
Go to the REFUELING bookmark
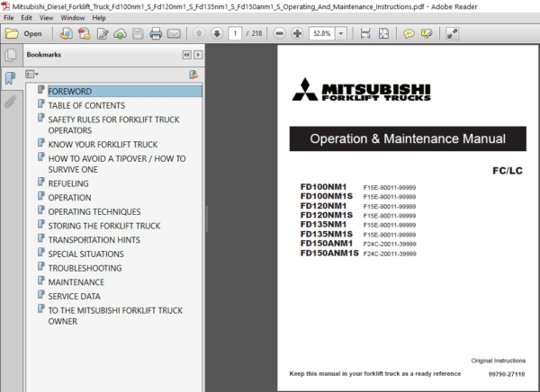click(x=68, y=183)
